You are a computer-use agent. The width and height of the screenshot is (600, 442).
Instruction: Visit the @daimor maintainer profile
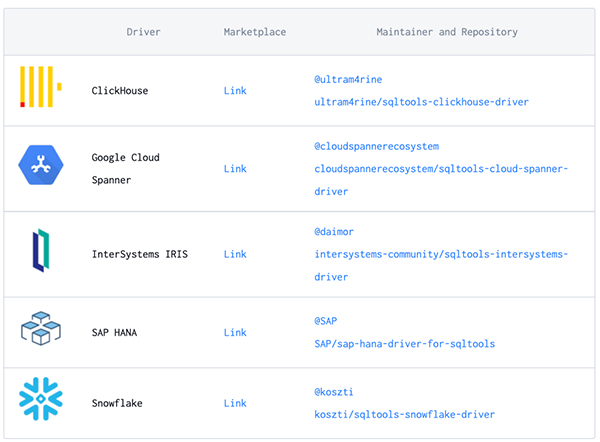[x=335, y=231]
